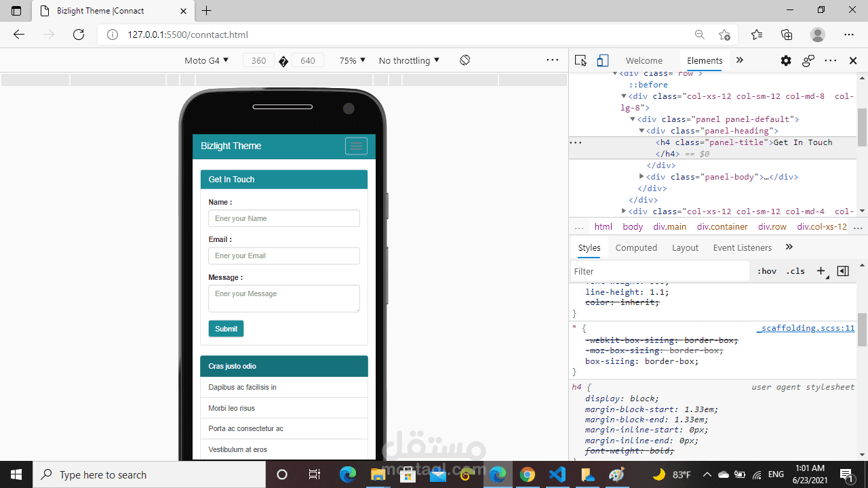Open device toolbar more options dots

pos(553,60)
